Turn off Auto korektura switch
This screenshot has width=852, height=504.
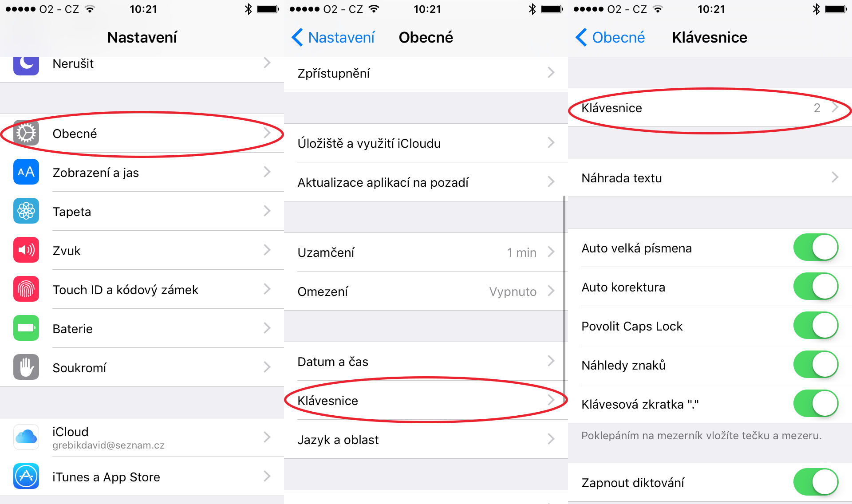[x=816, y=287]
